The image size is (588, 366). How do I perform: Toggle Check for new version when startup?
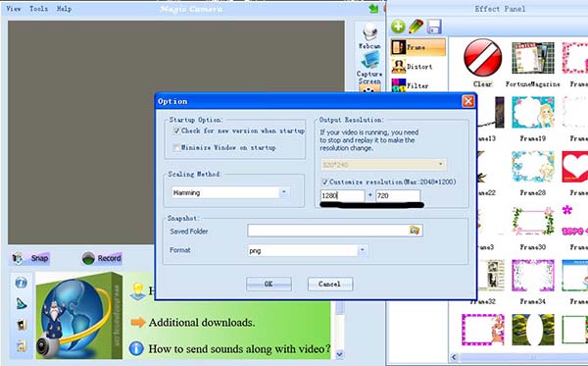(176, 131)
